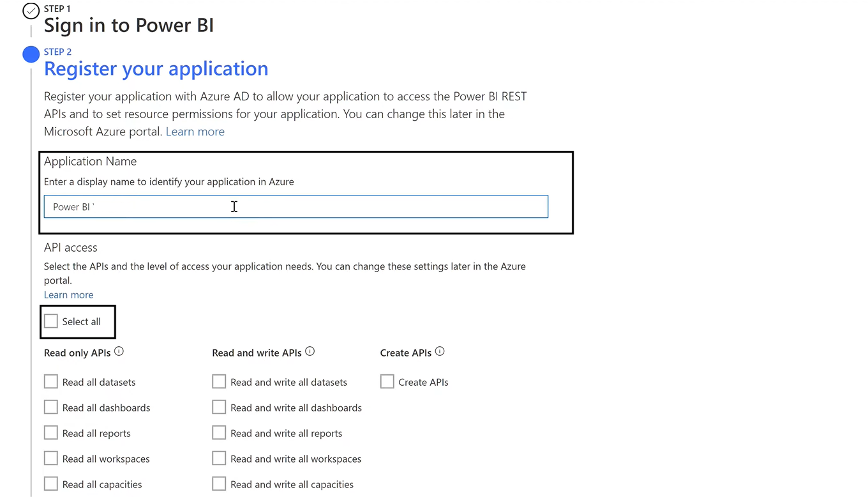Tick Read and write all reports
The image size is (868, 497).
(x=219, y=432)
